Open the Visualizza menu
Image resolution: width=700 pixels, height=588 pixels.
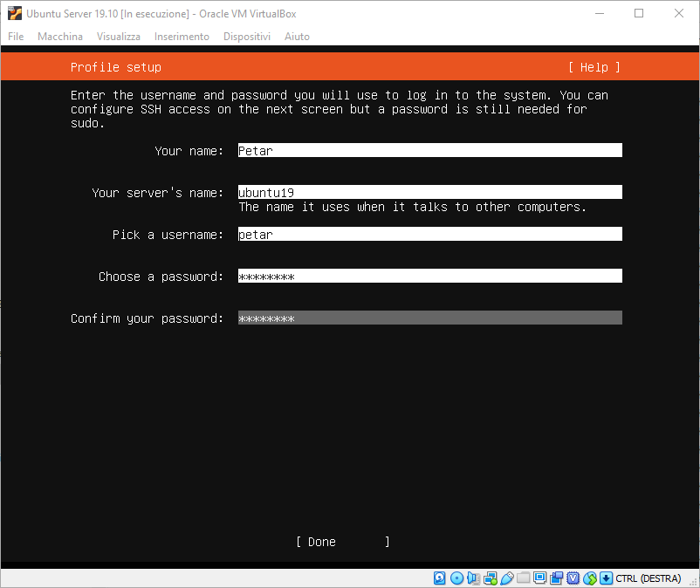119,37
